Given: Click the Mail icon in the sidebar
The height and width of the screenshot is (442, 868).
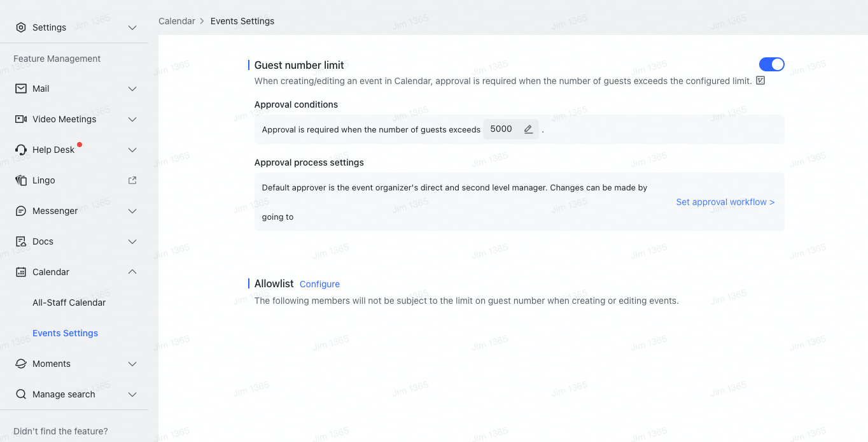Looking at the screenshot, I should pos(21,89).
